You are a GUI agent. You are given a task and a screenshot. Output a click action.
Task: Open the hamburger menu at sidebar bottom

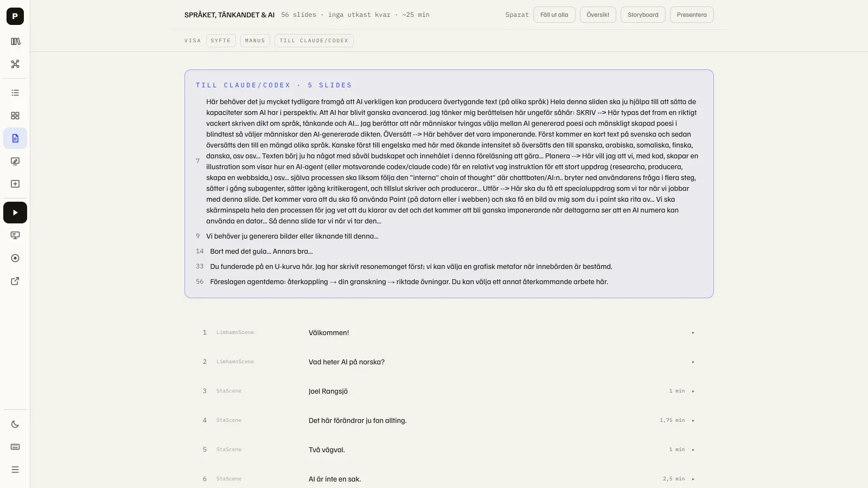coord(15,470)
